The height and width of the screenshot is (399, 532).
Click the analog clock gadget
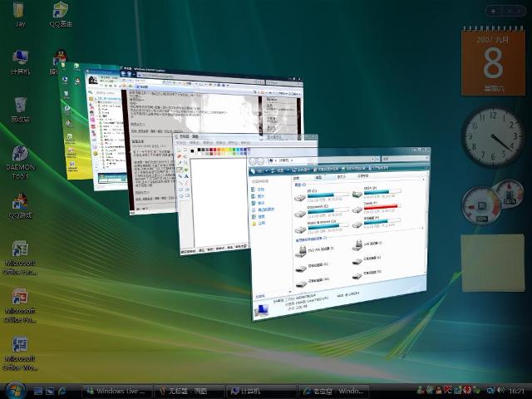click(x=491, y=135)
